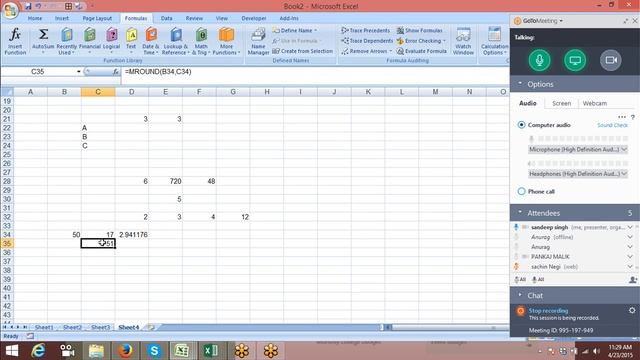
Task: Open Firefox from taskbar
Action: coord(125,351)
